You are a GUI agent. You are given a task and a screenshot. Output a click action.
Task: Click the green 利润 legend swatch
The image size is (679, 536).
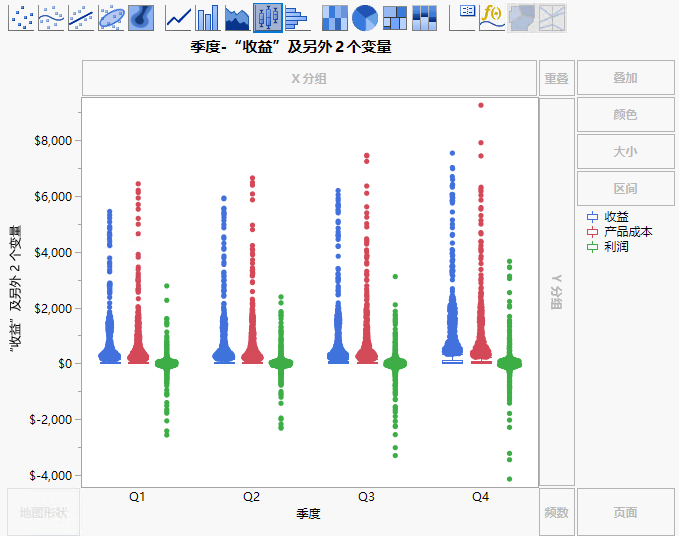(x=593, y=247)
